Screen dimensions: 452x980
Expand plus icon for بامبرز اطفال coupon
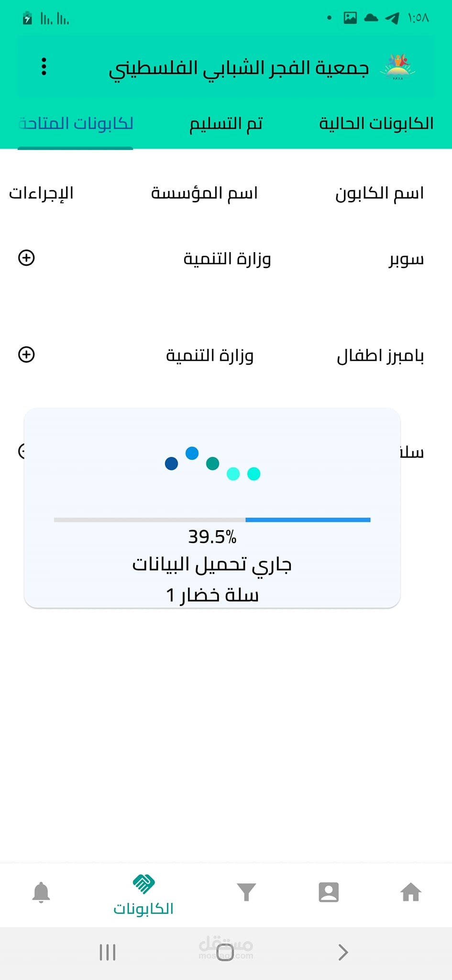26,355
